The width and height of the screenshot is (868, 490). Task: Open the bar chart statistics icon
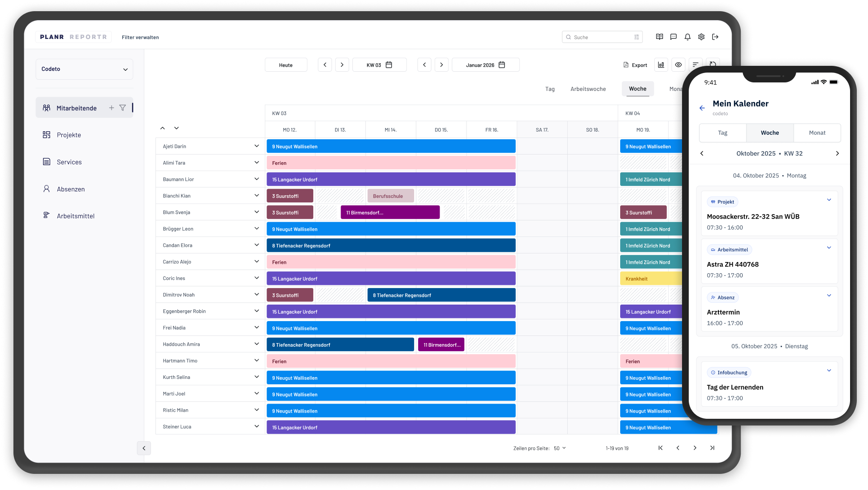[x=661, y=65]
